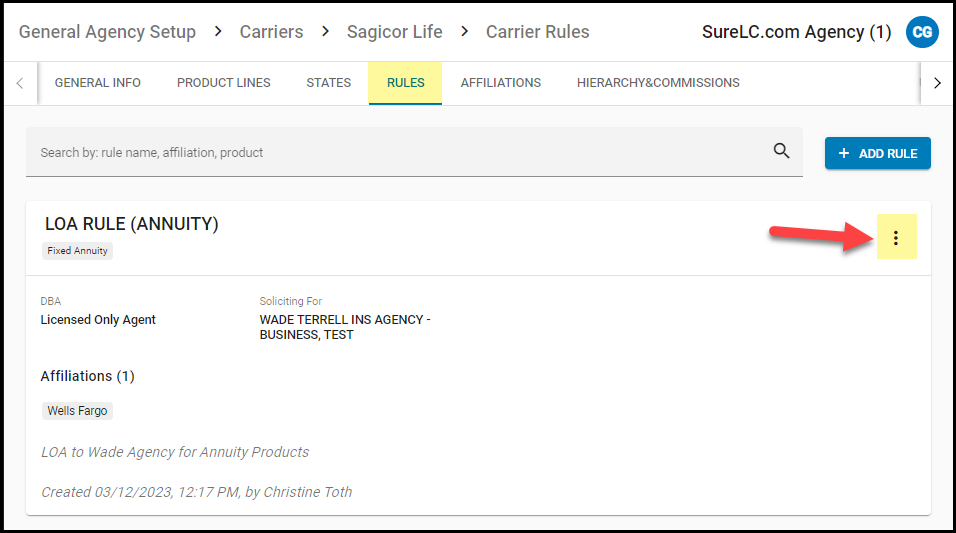Open the Affiliations tab
This screenshot has height=533, width=956.
501,83
